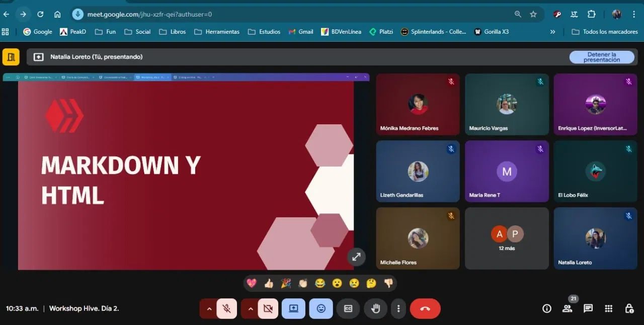Send the laughing face reaction
644x325 pixels.
pyautogui.click(x=320, y=283)
